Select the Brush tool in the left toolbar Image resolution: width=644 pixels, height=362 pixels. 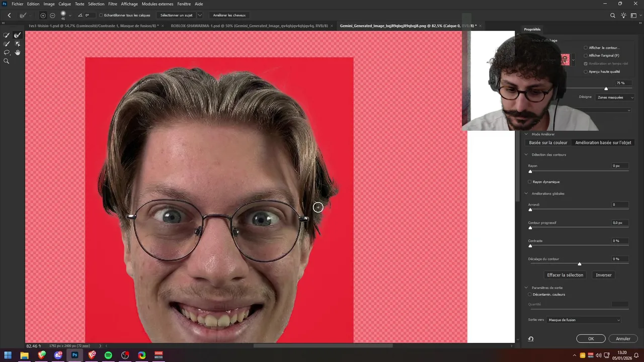7,44
